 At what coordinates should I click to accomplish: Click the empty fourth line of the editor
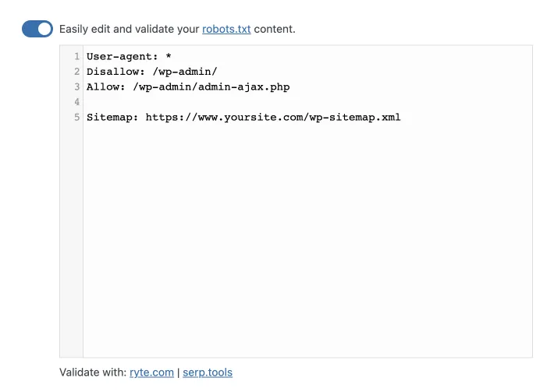point(307,102)
